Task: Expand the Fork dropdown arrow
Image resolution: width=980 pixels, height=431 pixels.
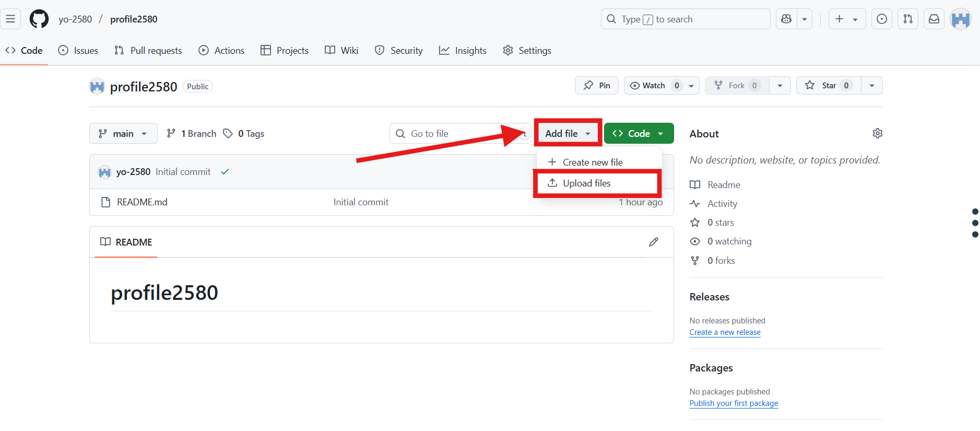Action: coord(780,86)
